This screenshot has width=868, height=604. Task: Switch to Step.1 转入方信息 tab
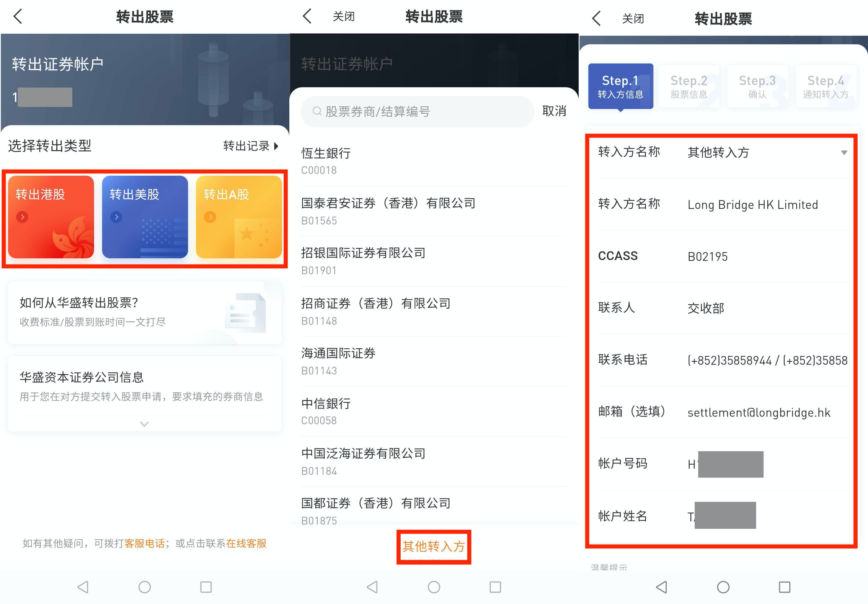pyautogui.click(x=620, y=87)
